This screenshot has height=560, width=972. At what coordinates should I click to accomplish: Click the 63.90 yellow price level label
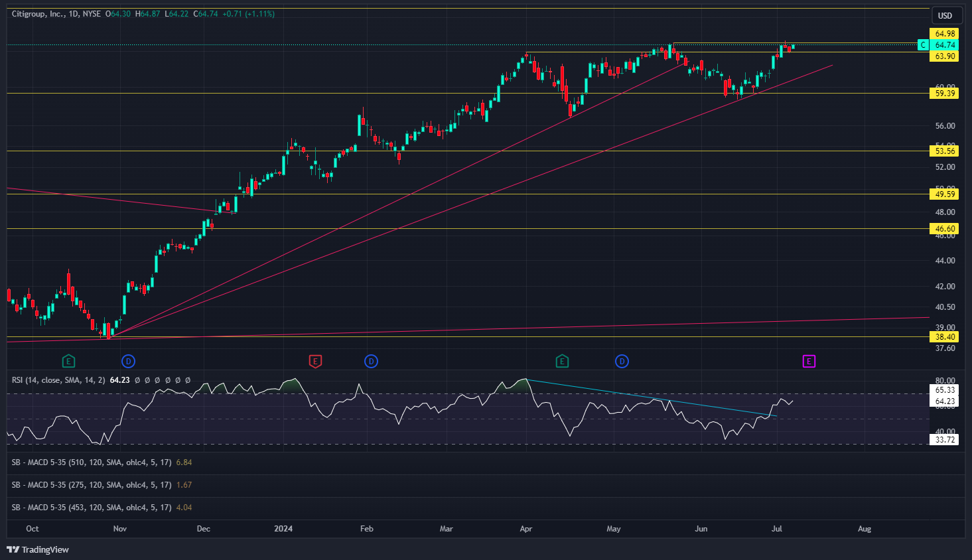pyautogui.click(x=945, y=56)
